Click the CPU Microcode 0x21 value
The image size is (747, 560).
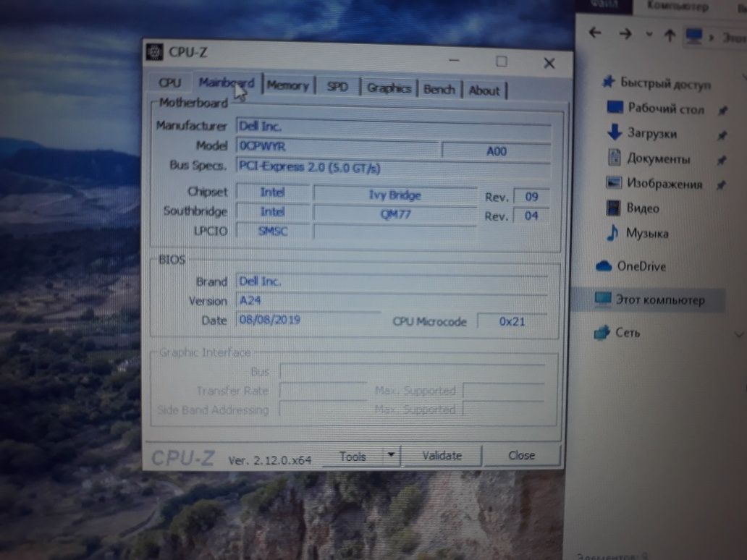click(x=512, y=321)
